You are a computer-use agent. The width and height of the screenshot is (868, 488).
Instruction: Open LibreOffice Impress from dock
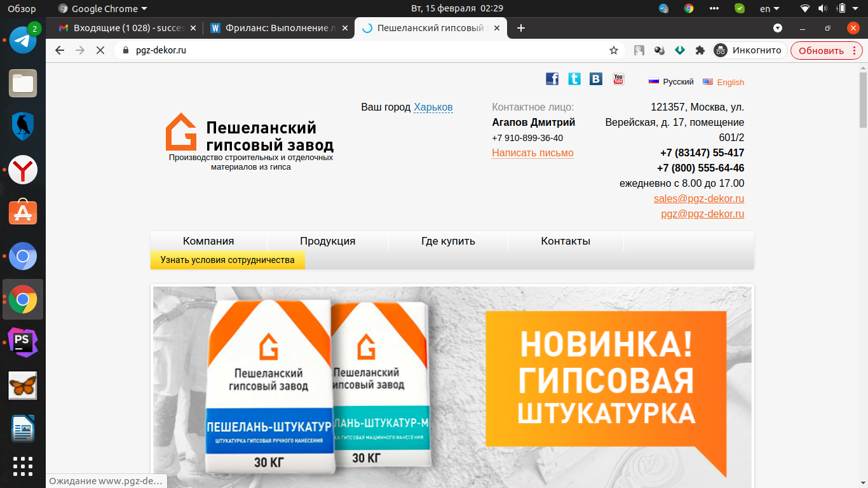click(23, 429)
